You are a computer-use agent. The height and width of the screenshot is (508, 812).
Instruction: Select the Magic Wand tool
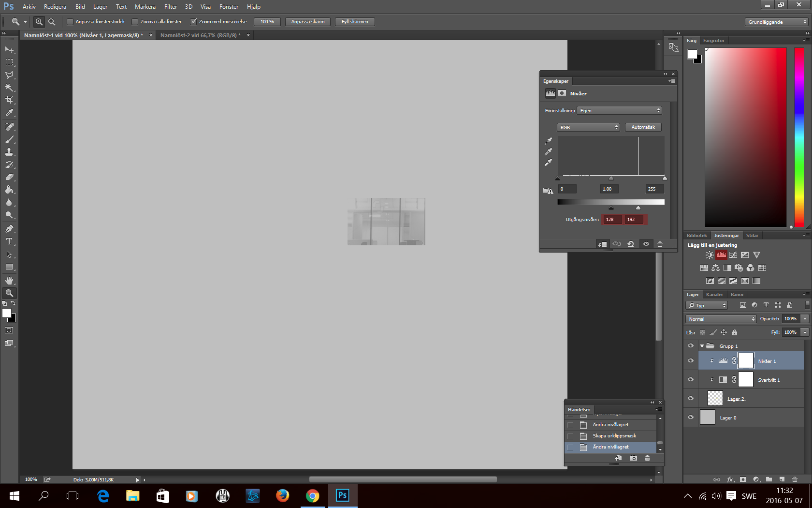click(9, 88)
